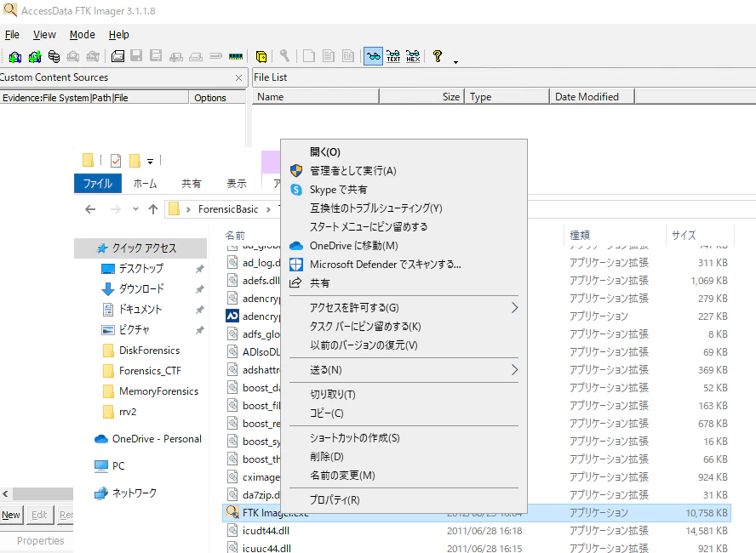
Task: Open the Help menu
Action: click(x=118, y=35)
